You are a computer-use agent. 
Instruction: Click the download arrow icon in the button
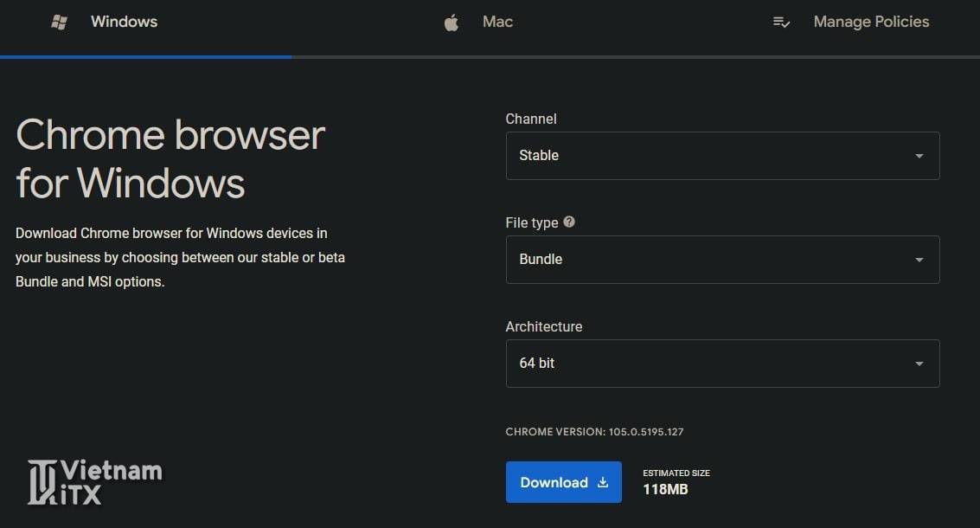(x=603, y=483)
